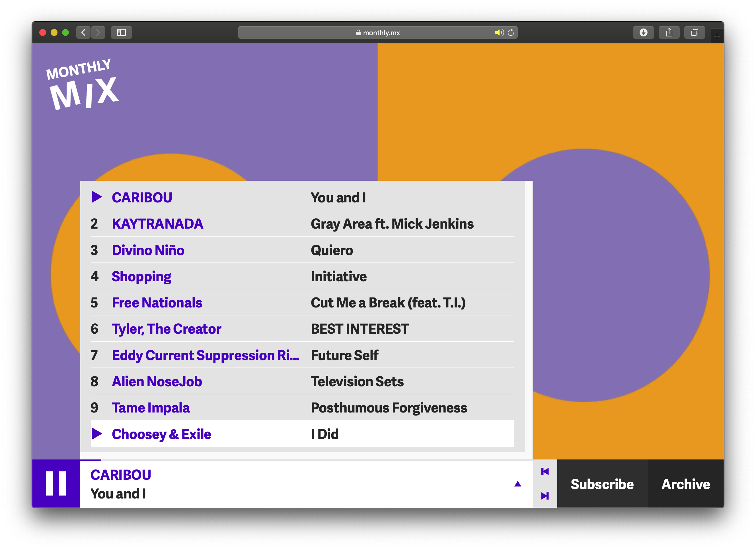Open CARIBOU artist link in playlist
The width and height of the screenshot is (756, 550).
click(142, 197)
